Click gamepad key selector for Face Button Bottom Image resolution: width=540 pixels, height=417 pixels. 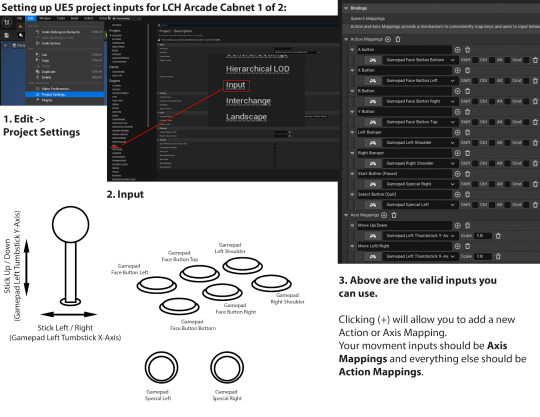point(373,60)
